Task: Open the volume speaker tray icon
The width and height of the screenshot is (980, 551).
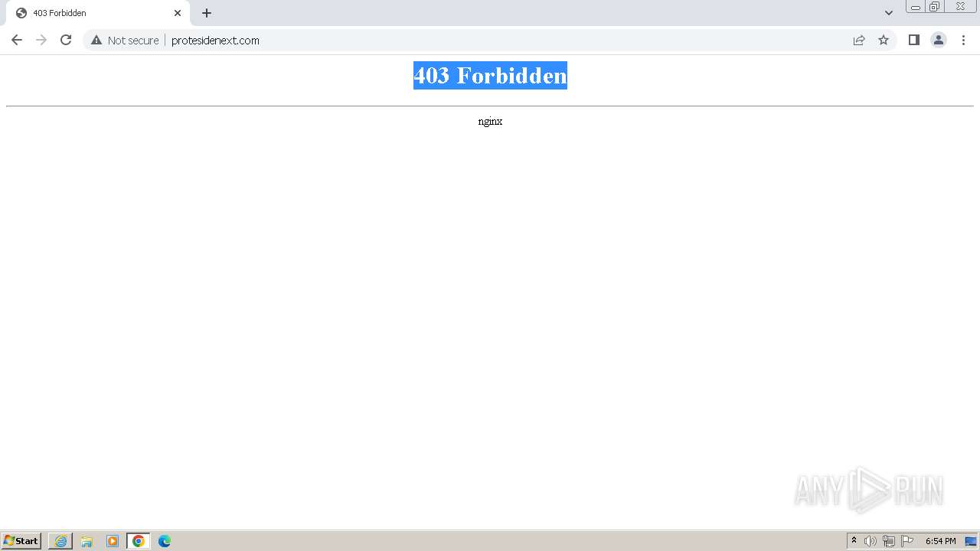Action: click(x=871, y=541)
